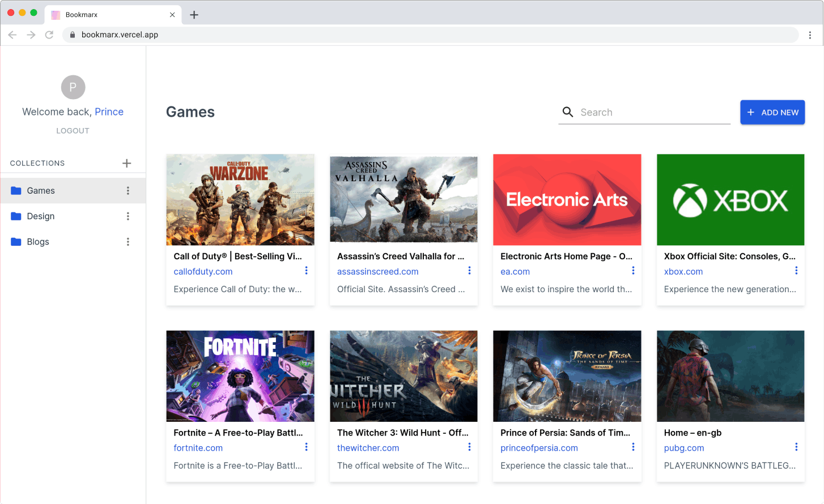Click the Fortnite thumbnail image

tap(240, 376)
